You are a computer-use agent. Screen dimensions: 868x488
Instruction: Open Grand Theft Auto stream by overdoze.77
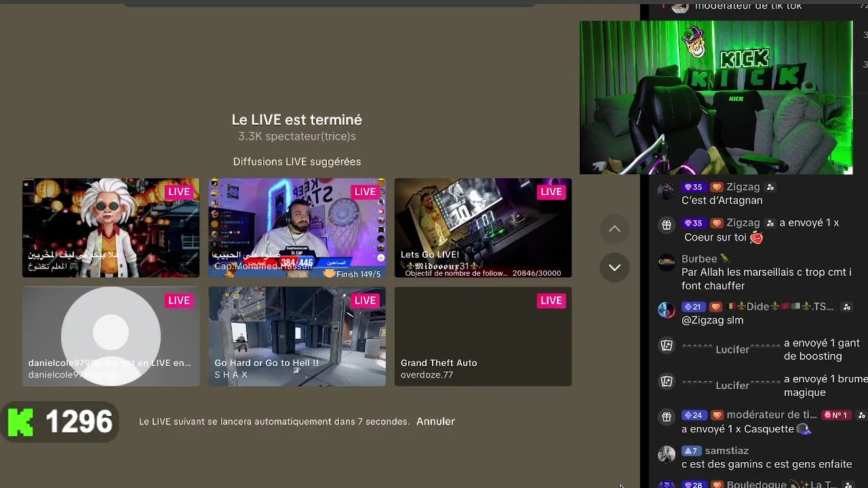(x=483, y=336)
